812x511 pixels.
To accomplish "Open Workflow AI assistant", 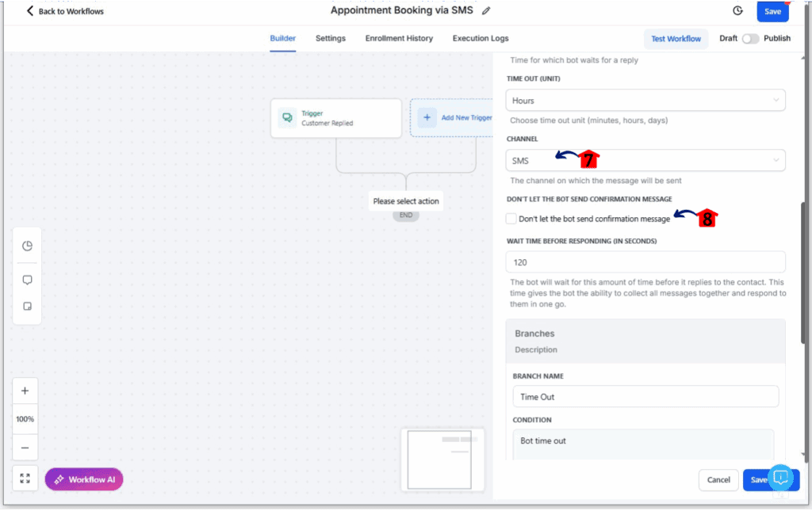I will click(x=84, y=479).
